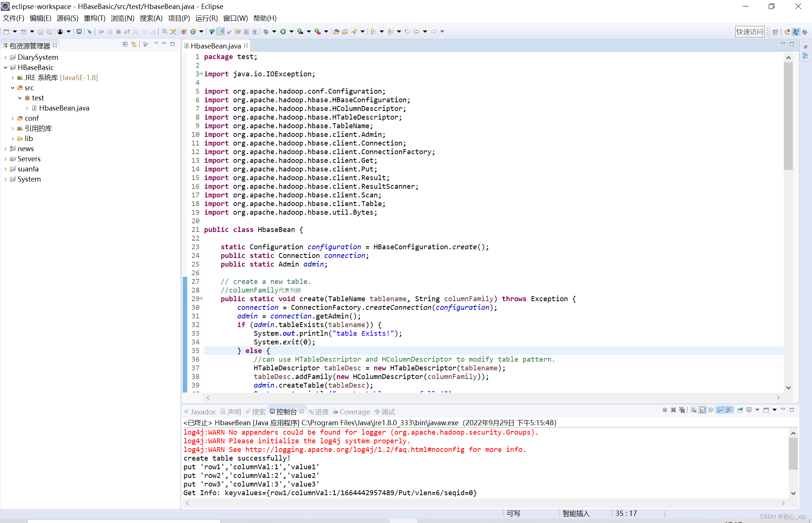Click the New file wizard icon
This screenshot has width=812, height=523.
click(6, 32)
